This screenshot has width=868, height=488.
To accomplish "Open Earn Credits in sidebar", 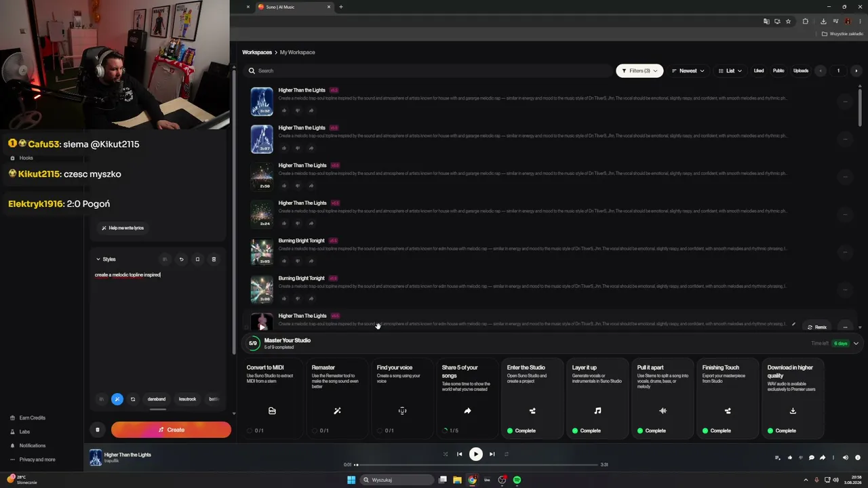I will tap(28, 418).
